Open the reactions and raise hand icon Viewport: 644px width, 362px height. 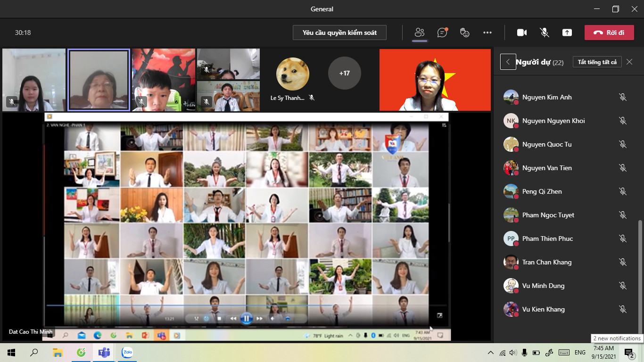click(x=465, y=33)
